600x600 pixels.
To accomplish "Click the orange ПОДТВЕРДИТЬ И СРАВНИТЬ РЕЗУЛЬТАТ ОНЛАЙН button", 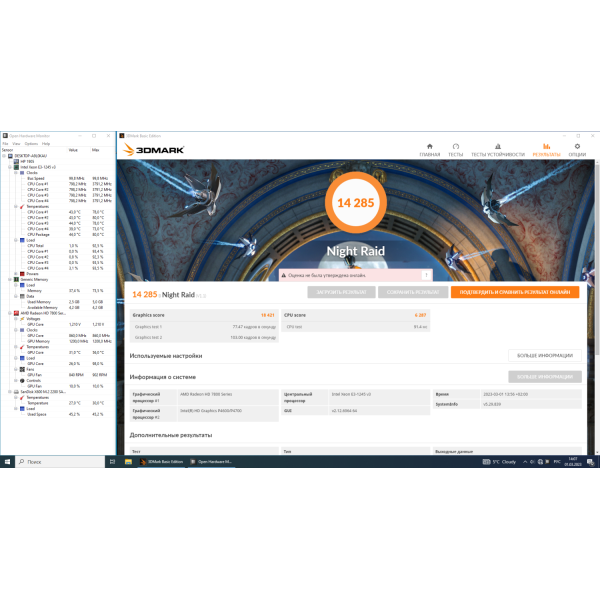I will click(515, 292).
